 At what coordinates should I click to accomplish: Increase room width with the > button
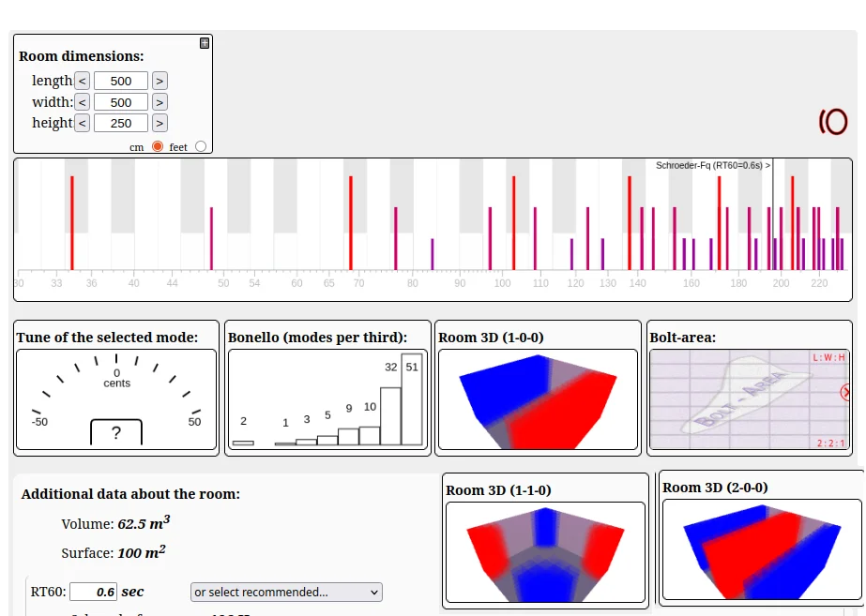pyautogui.click(x=160, y=102)
